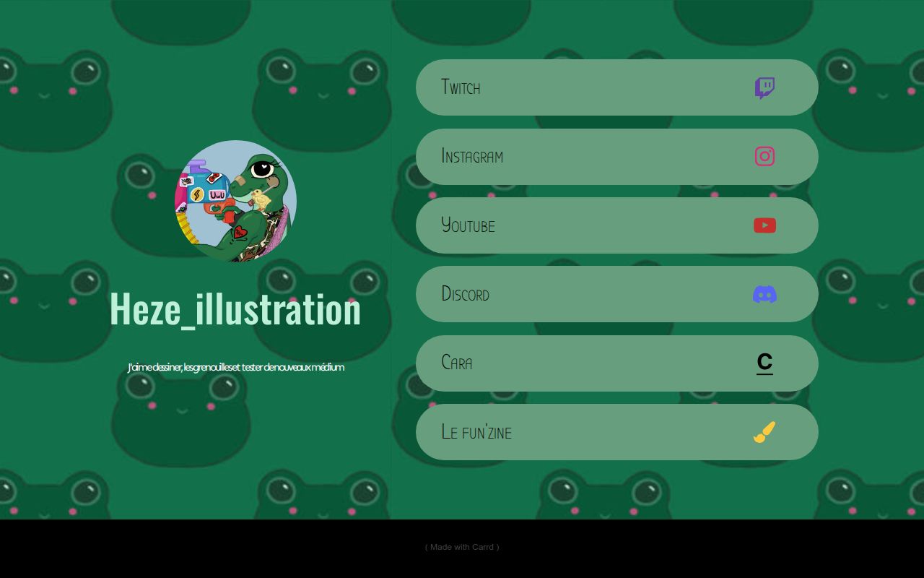Click the yellow paintbrush icon

pos(764,432)
